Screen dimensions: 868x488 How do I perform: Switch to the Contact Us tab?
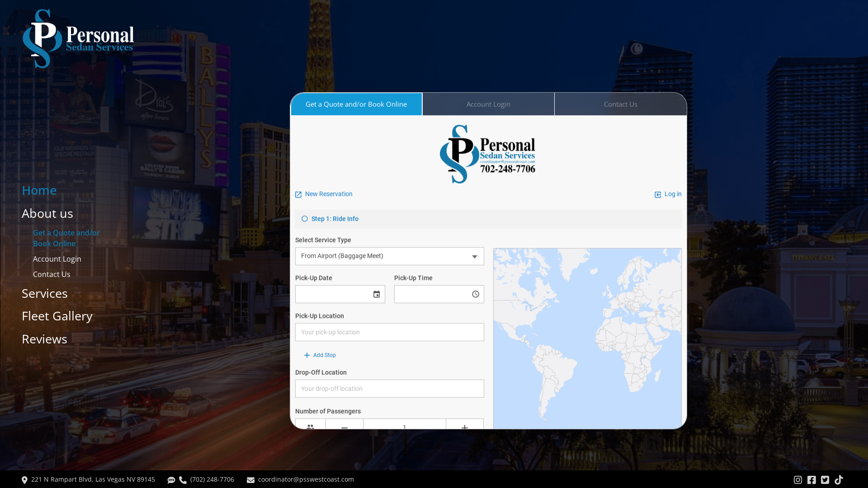click(x=620, y=104)
